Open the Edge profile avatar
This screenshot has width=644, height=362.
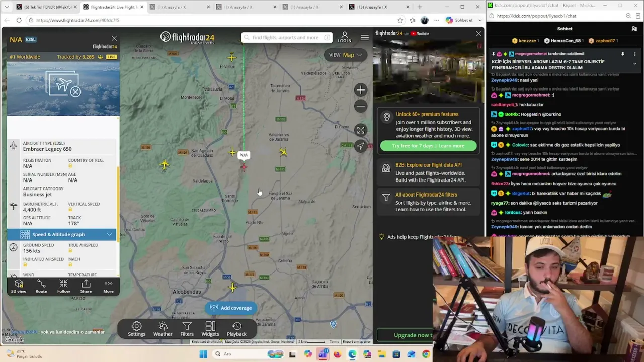coord(425,20)
